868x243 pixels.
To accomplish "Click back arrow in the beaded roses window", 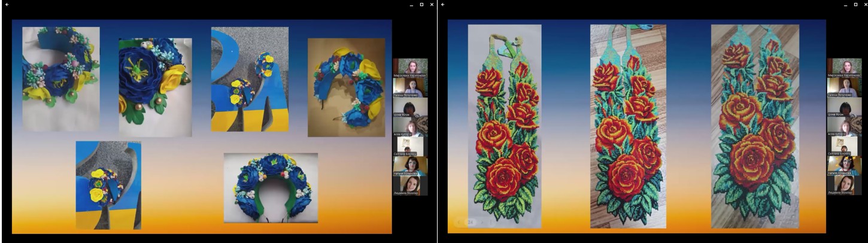I will point(442,4).
